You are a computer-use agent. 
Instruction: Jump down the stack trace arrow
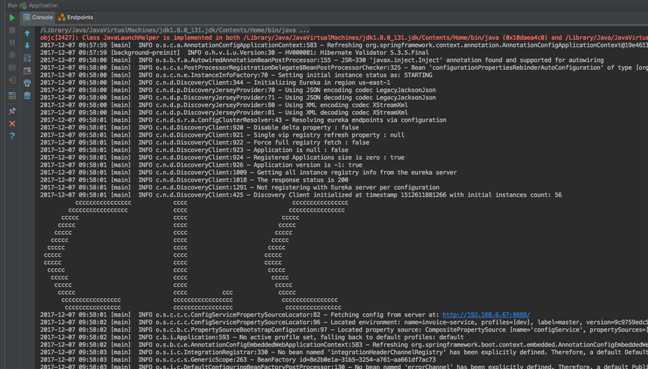pos(27,45)
